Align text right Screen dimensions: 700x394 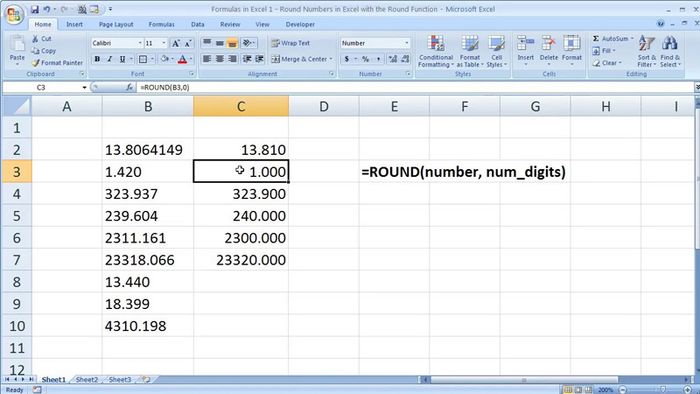point(232,59)
